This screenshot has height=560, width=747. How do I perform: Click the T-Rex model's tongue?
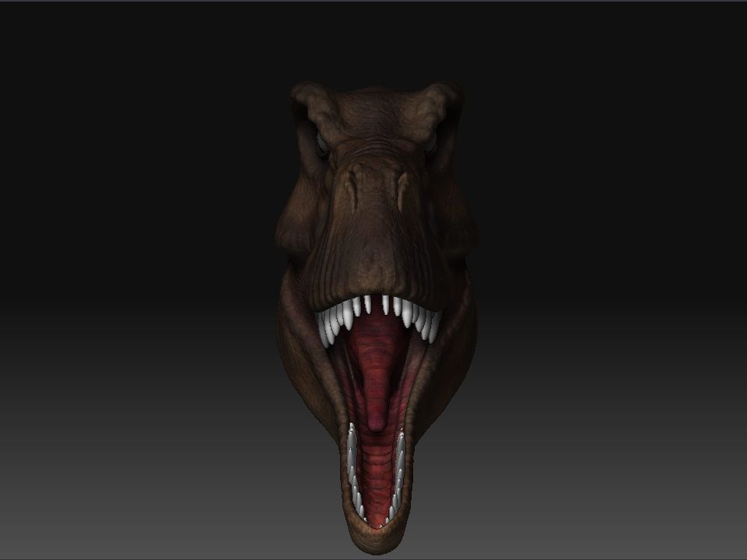point(377,381)
